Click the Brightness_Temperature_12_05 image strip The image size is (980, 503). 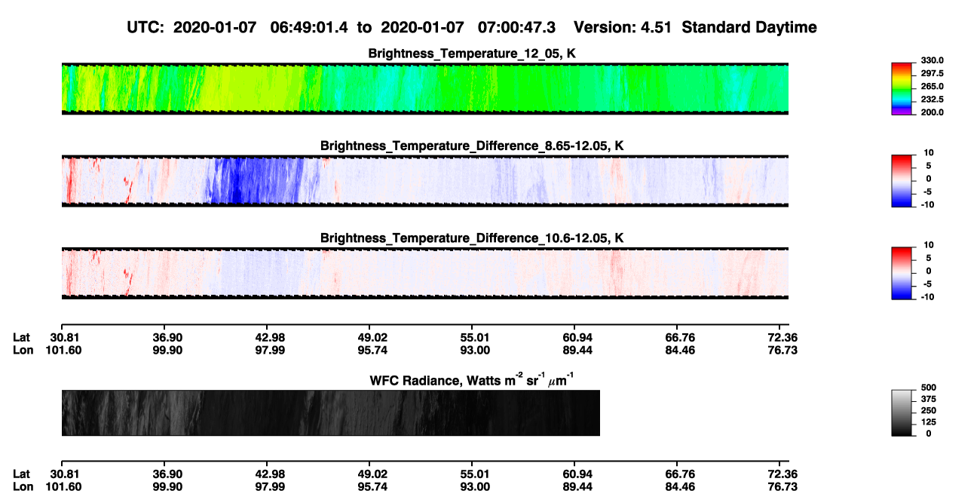coord(425,89)
